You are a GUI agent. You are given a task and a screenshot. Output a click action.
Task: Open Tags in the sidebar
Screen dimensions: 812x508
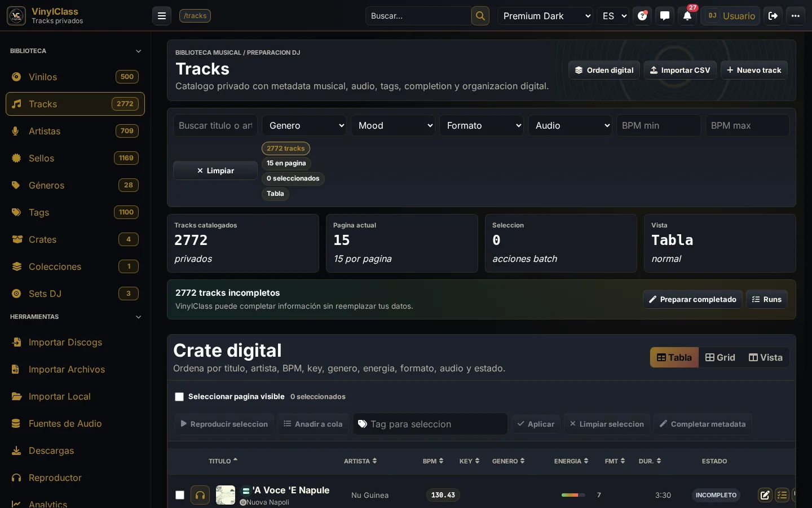click(x=75, y=212)
